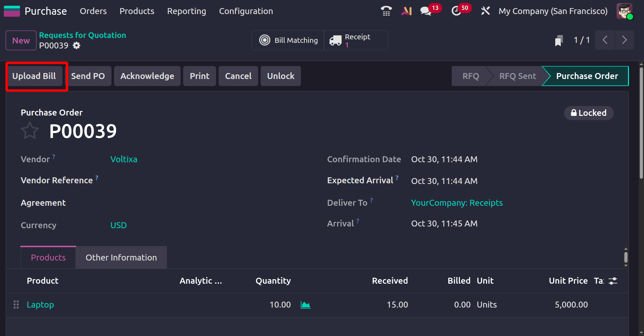Click the forecast chart icon on Laptop row
644x336 pixels.
click(305, 305)
